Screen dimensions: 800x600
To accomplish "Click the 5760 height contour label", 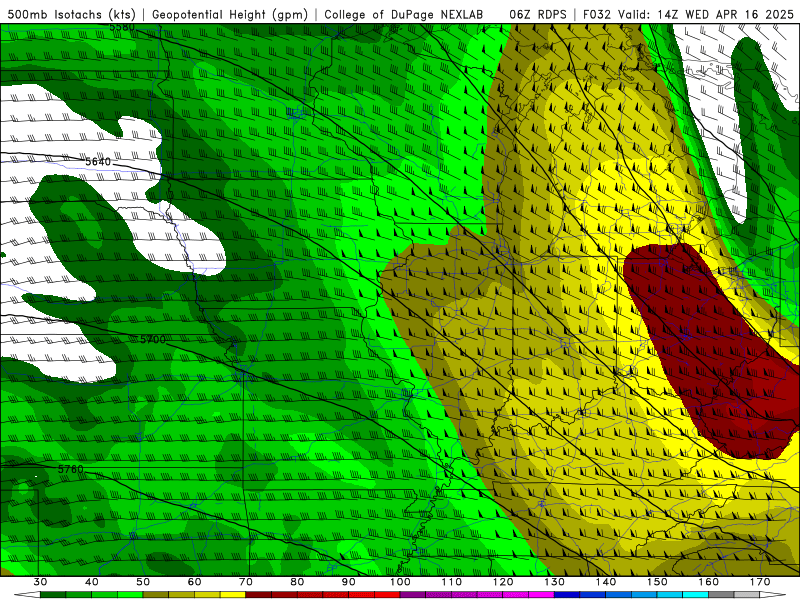I will pyautogui.click(x=70, y=469).
